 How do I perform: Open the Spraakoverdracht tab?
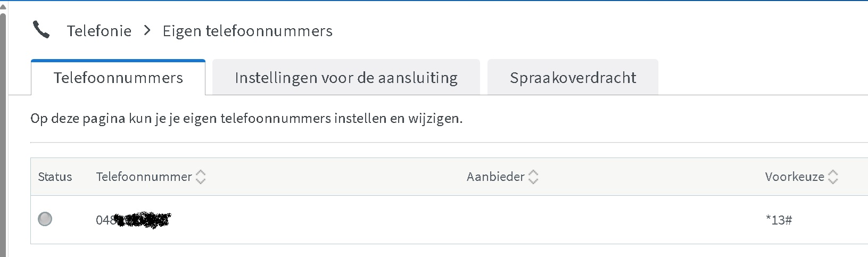click(x=573, y=78)
